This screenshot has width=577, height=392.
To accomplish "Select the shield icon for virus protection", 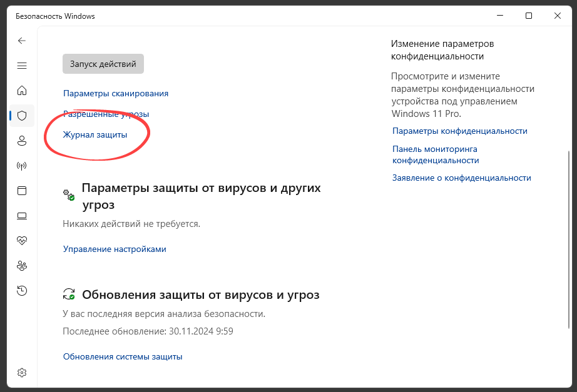I will click(x=22, y=116).
